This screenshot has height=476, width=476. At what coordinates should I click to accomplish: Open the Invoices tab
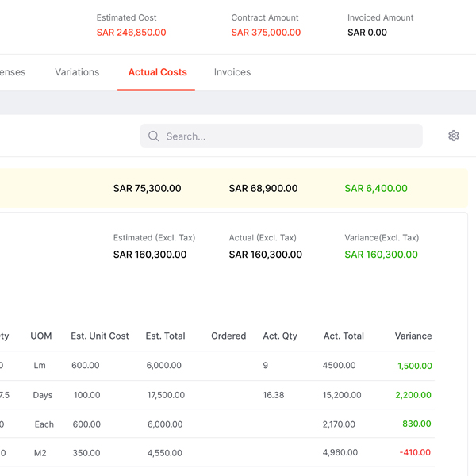[x=232, y=72]
